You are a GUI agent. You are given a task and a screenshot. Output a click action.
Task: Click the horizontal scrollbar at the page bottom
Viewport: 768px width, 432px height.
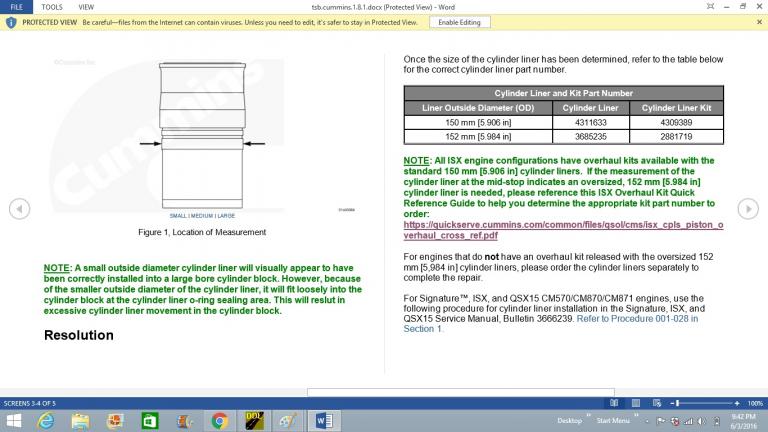click(x=460, y=392)
